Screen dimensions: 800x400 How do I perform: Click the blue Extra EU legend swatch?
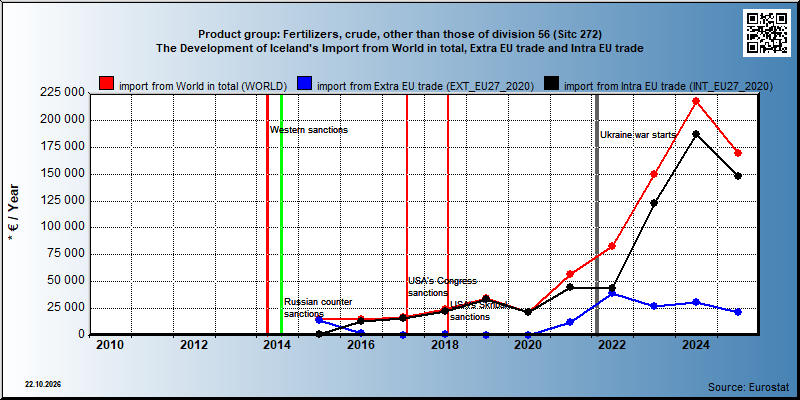[x=305, y=85]
